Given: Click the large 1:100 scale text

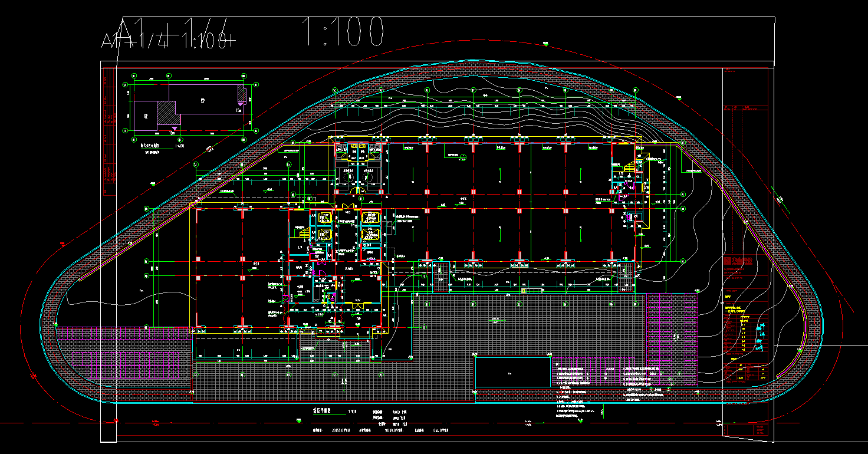Looking at the screenshot, I should tap(343, 32).
